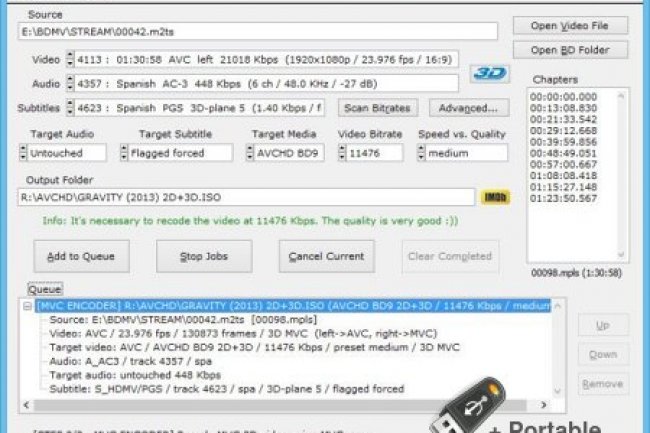
Task: Select queue row Target audio untouched
Action: coord(135,375)
